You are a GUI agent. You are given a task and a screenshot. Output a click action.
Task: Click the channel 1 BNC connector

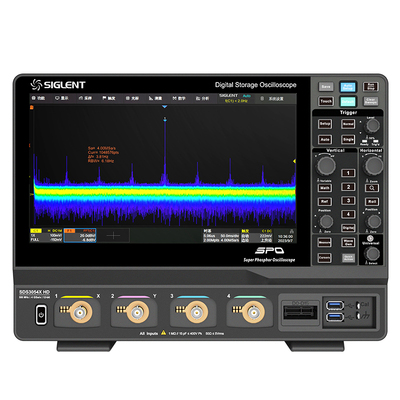[x=80, y=312]
